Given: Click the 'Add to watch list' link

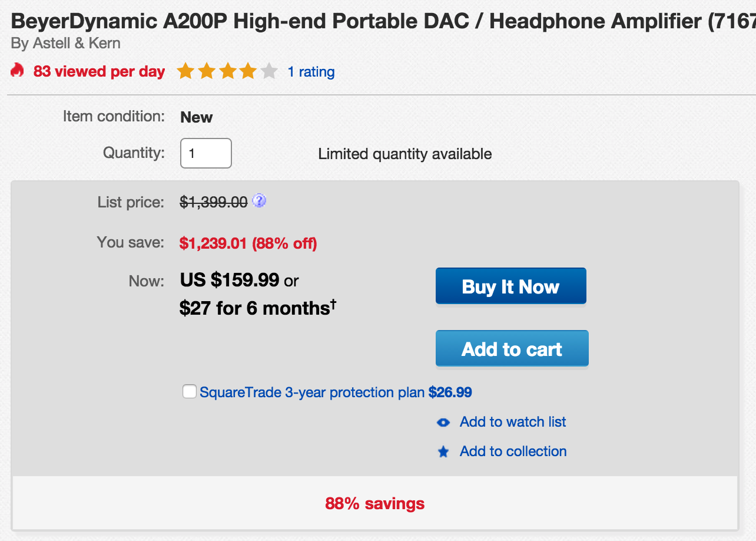Looking at the screenshot, I should 513,422.
